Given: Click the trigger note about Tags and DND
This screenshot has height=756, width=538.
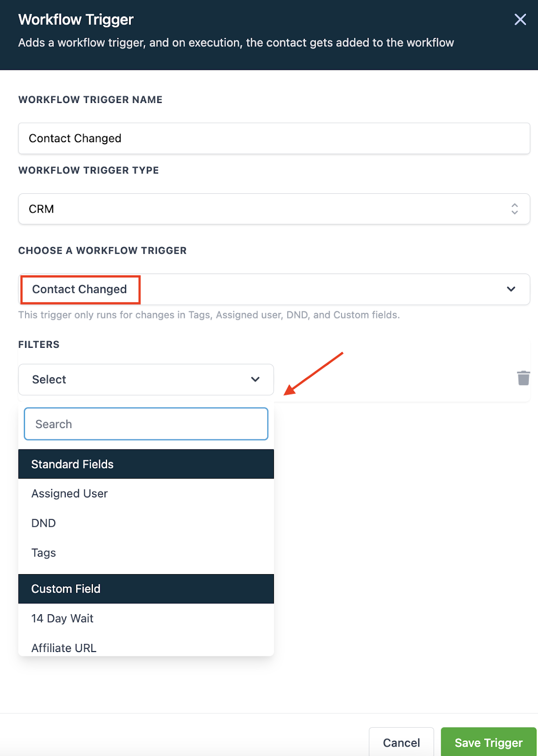Looking at the screenshot, I should click(209, 315).
